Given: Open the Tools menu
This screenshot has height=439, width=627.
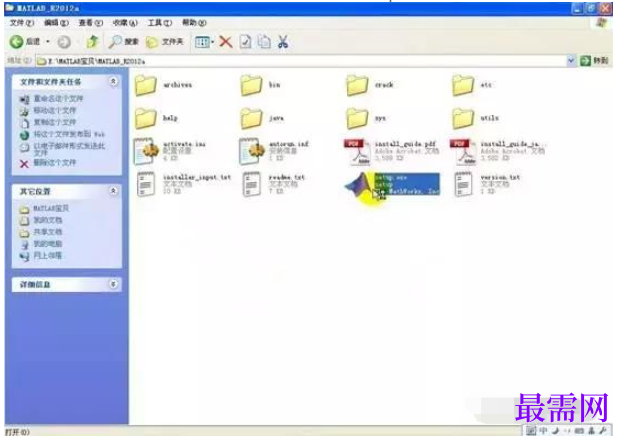Looking at the screenshot, I should click(x=160, y=23).
